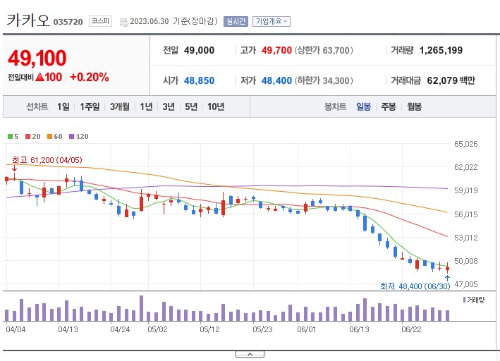The image size is (500, 361).
Task: Click the green 5-day moving average legend
Action: [x=13, y=136]
